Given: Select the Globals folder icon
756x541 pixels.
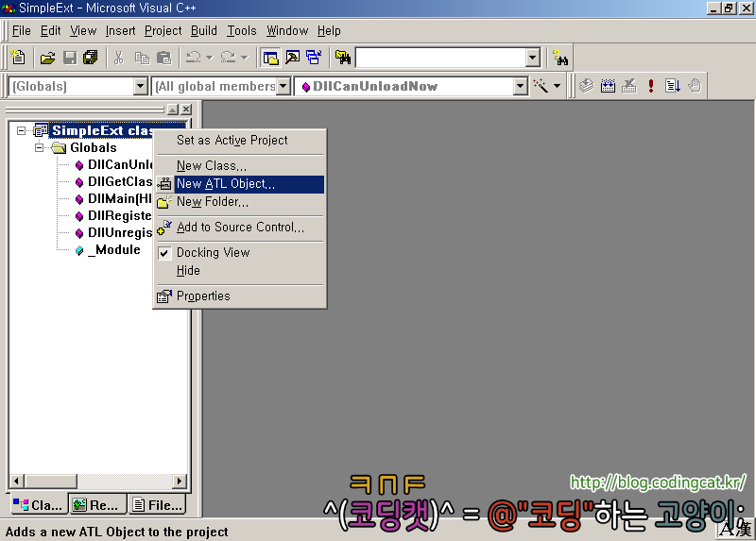Looking at the screenshot, I should point(59,147).
